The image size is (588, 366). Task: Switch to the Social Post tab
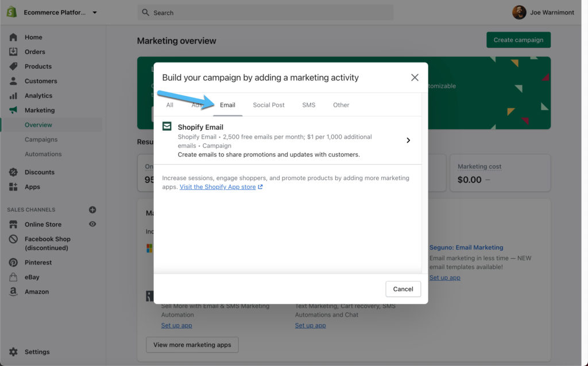(x=269, y=105)
